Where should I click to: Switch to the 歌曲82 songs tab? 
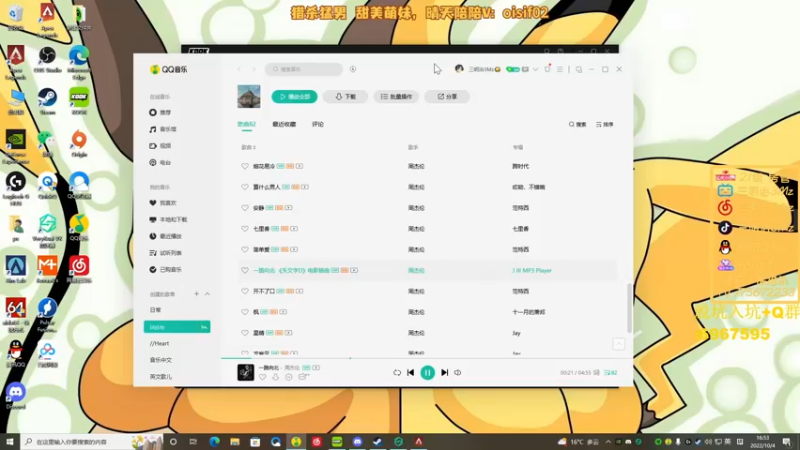click(x=246, y=124)
